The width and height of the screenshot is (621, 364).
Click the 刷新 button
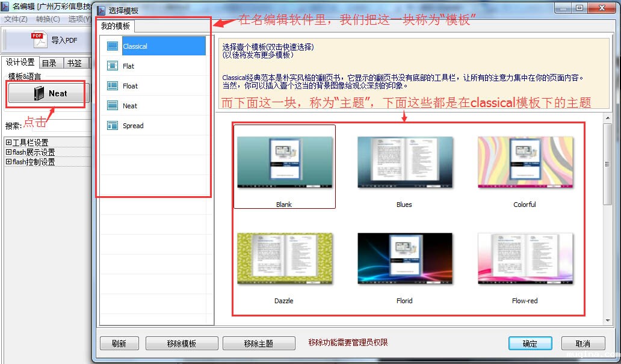(x=119, y=343)
